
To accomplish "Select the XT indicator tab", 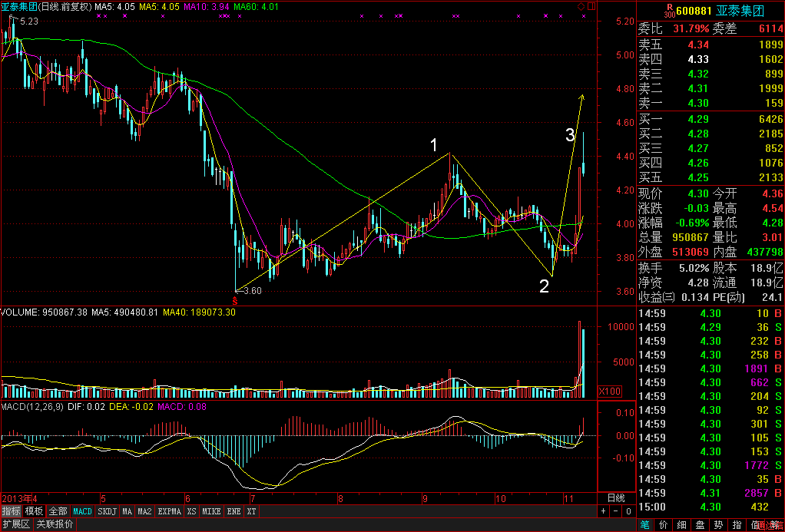I will click(x=251, y=511).
